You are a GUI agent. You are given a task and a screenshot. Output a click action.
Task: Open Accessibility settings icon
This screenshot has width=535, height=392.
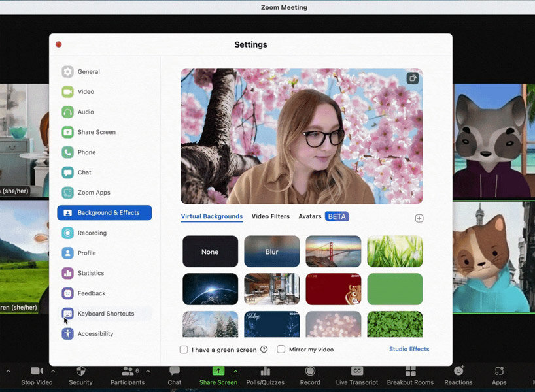point(67,333)
